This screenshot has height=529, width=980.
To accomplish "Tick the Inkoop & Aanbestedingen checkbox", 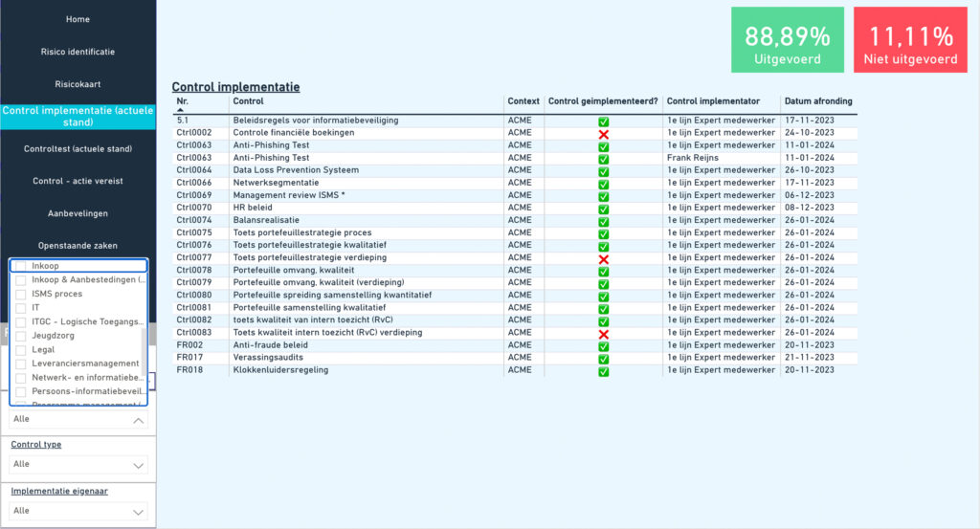I will (21, 280).
